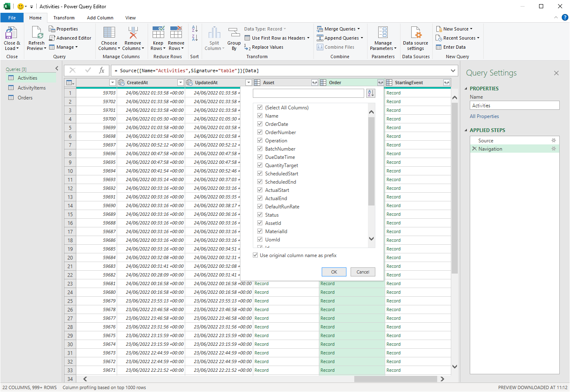Click expand icon on StartingEvent column

tap(446, 83)
